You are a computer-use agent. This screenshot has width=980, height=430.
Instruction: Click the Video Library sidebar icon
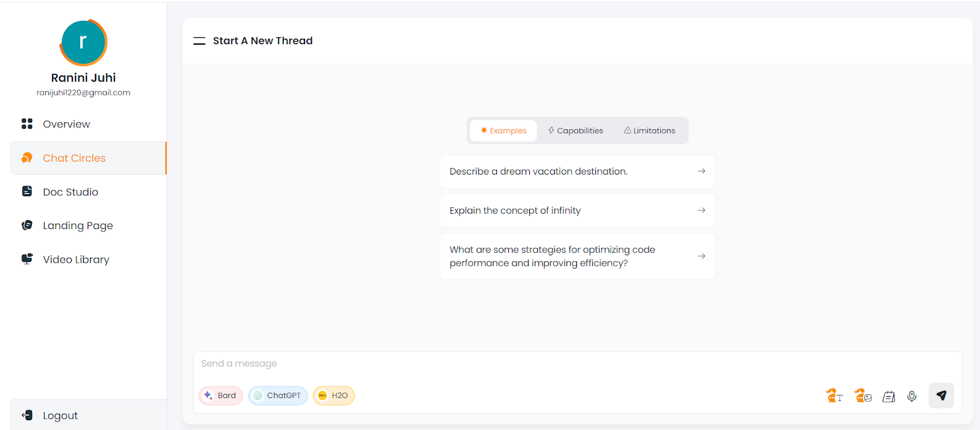pos(27,259)
